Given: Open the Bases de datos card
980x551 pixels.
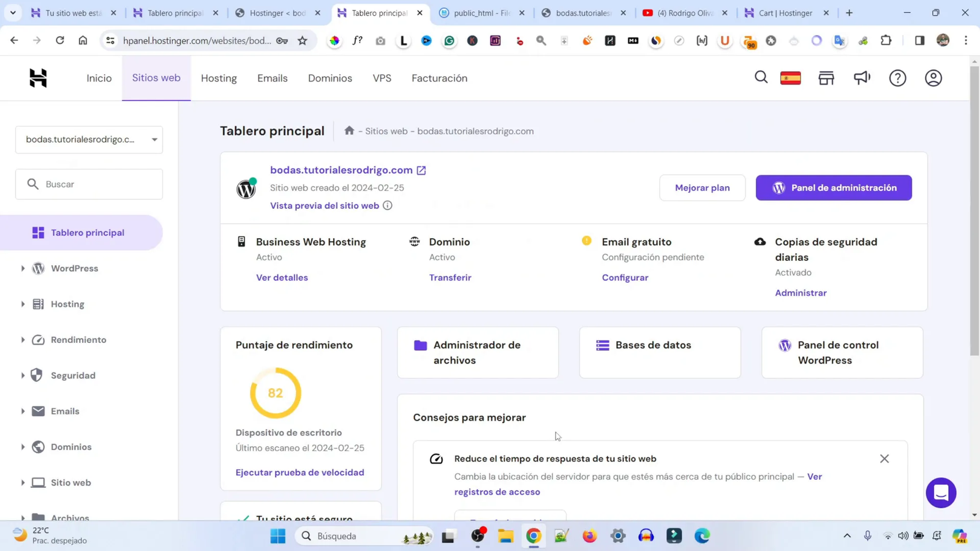Looking at the screenshot, I should tap(660, 353).
